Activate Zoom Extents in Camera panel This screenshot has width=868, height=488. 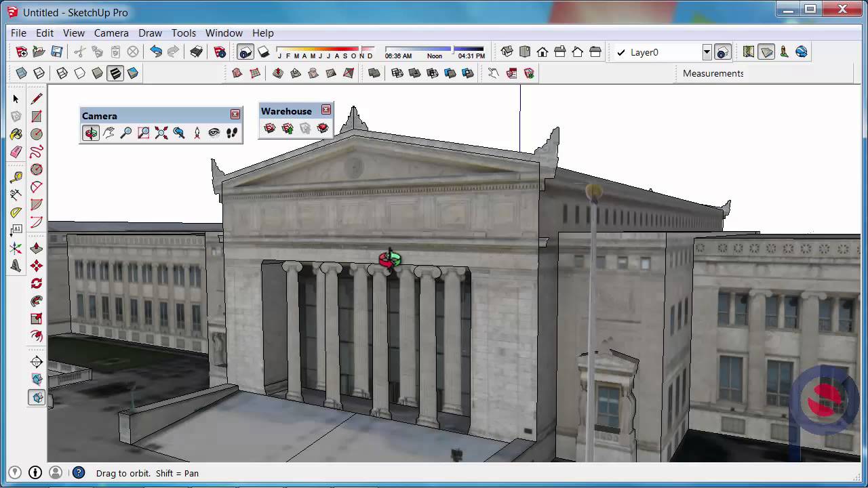click(161, 133)
